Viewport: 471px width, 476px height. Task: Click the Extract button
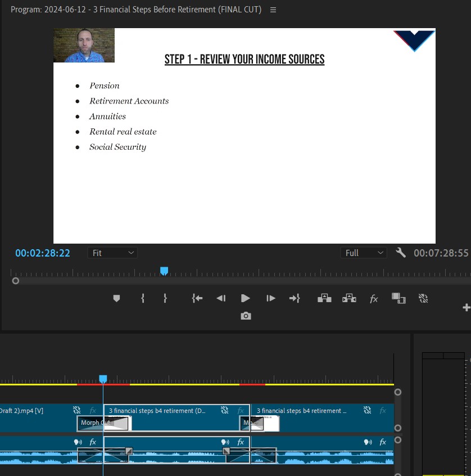click(349, 298)
